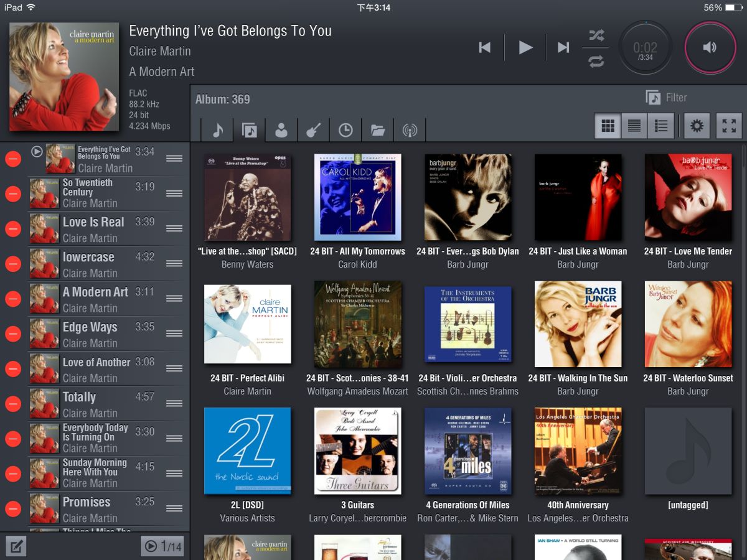The width and height of the screenshot is (747, 560).
Task: Open the Mozart Symphonies 38-41 album
Action: tap(357, 324)
